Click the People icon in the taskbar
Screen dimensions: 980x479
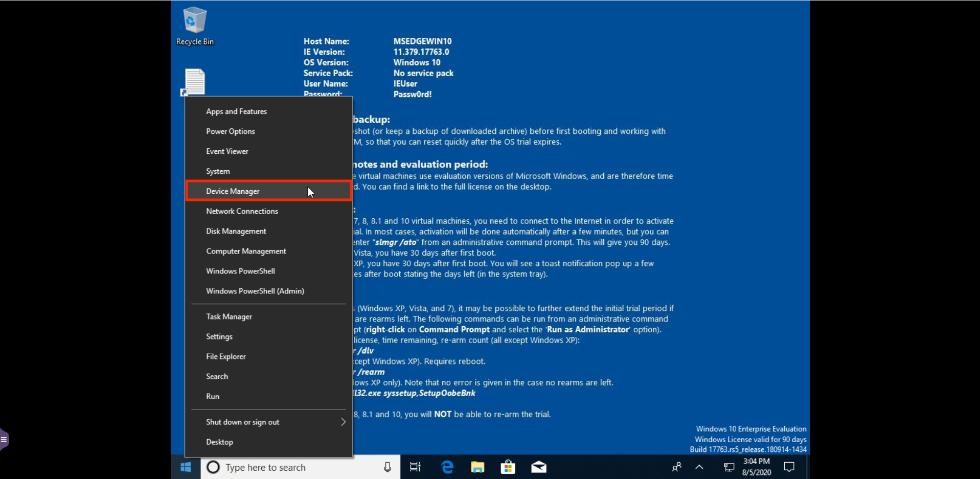point(676,467)
